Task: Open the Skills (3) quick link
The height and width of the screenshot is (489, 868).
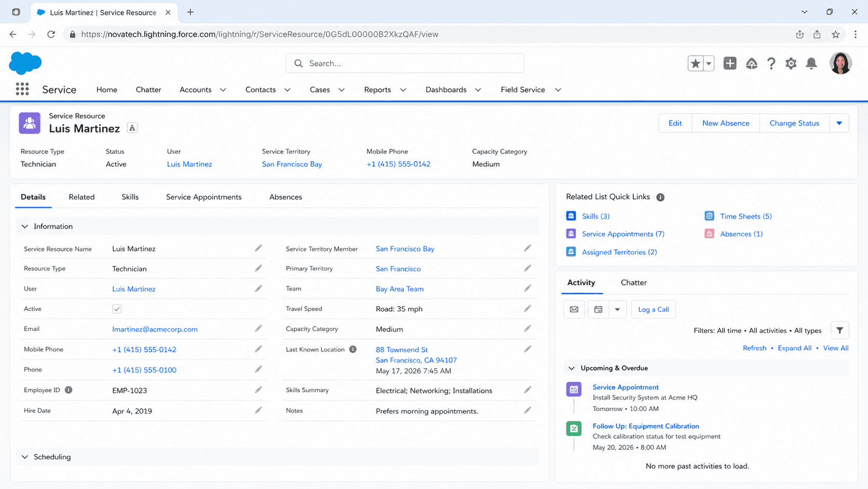Action: click(x=595, y=216)
